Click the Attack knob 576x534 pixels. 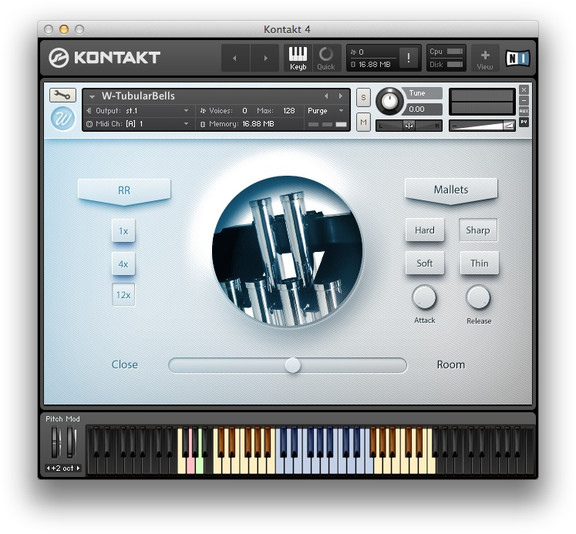(x=424, y=297)
